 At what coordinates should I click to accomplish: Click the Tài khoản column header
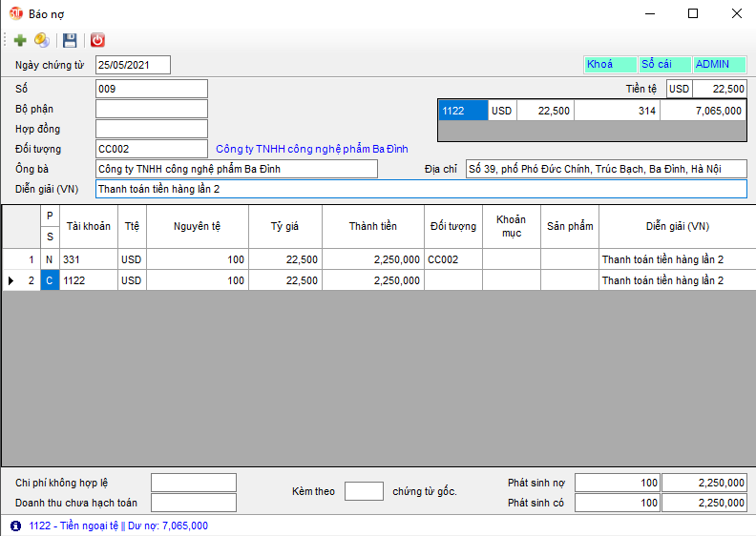pos(89,227)
